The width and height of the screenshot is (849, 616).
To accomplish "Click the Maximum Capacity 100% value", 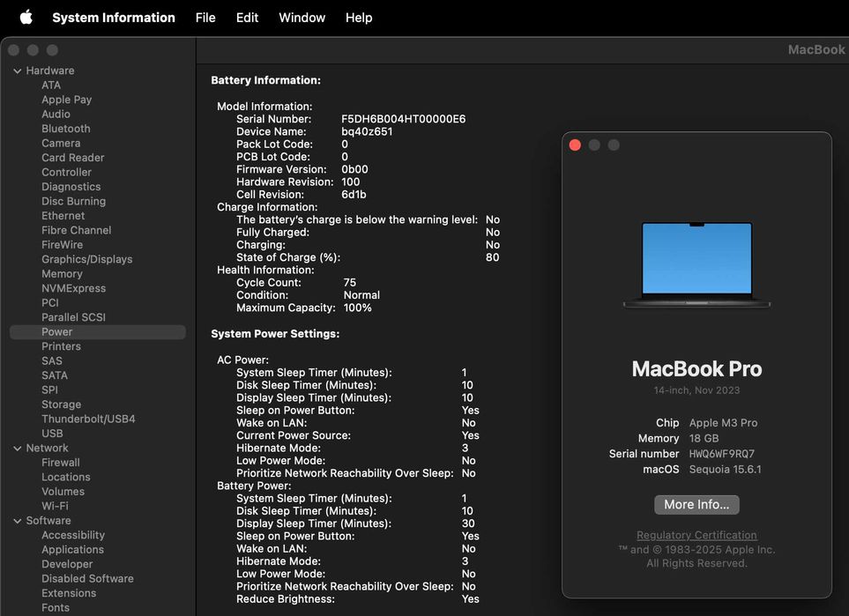I will 357,308.
